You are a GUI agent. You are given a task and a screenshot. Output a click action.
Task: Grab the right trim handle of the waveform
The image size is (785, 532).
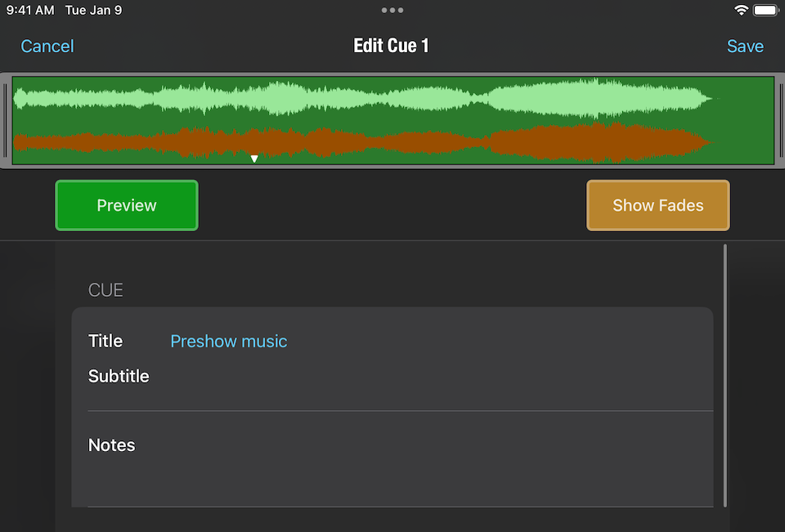coord(779,120)
